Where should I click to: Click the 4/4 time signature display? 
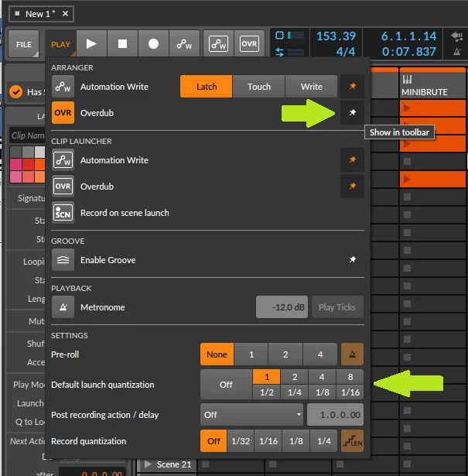point(346,52)
